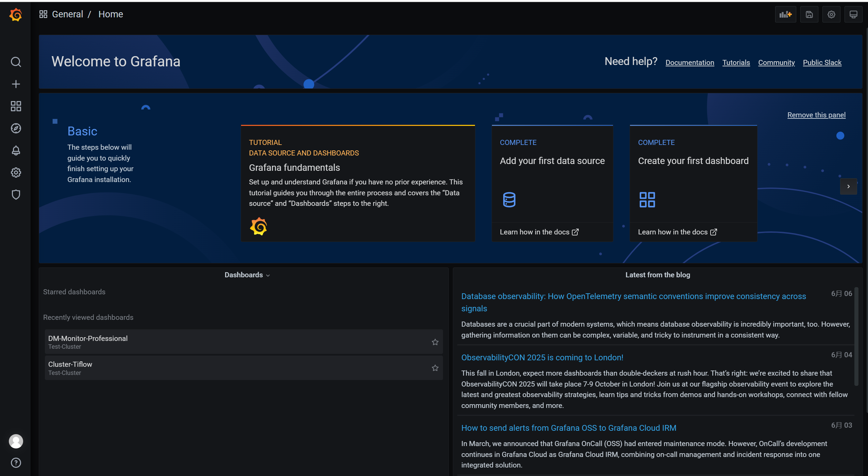Open the Community link
The image size is (868, 476).
(x=776, y=63)
